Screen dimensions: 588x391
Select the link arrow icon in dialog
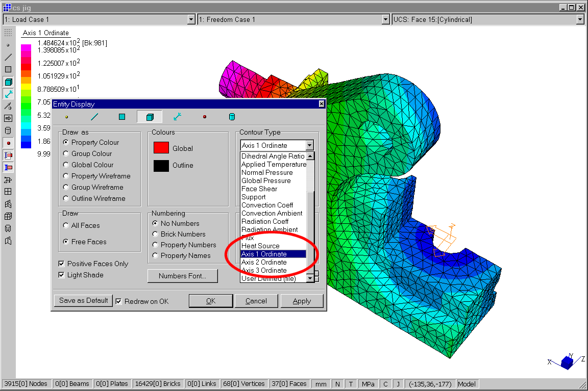pos(177,117)
